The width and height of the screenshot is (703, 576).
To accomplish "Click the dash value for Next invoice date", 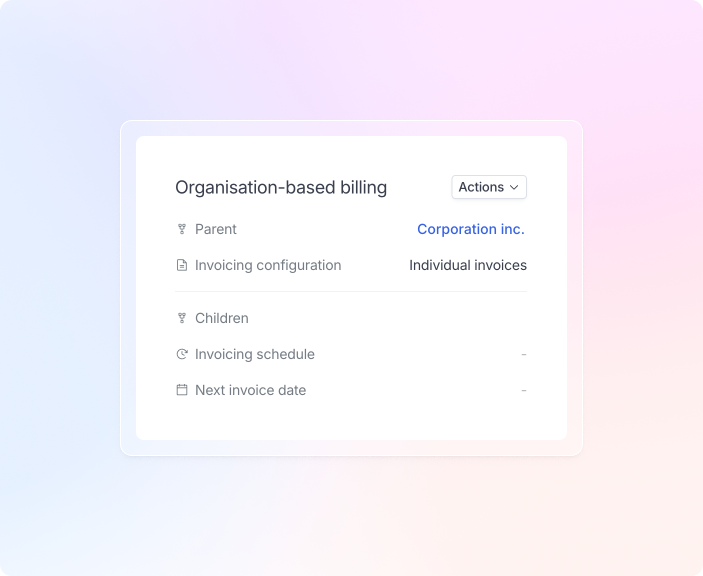I will click(524, 390).
